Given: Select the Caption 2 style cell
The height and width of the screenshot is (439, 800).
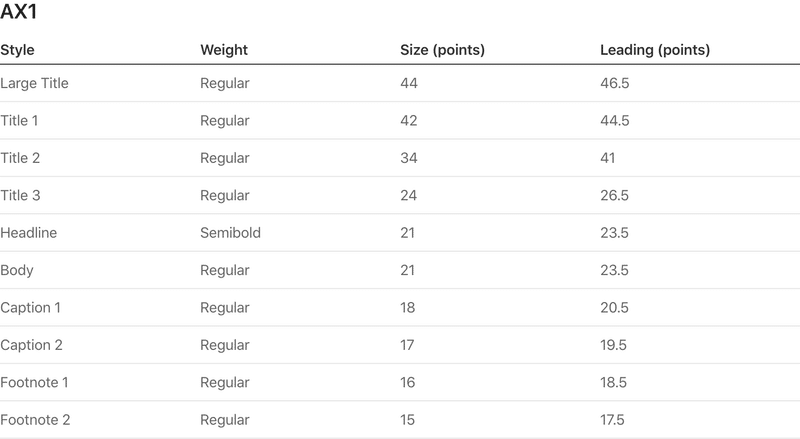Looking at the screenshot, I should (x=31, y=345).
